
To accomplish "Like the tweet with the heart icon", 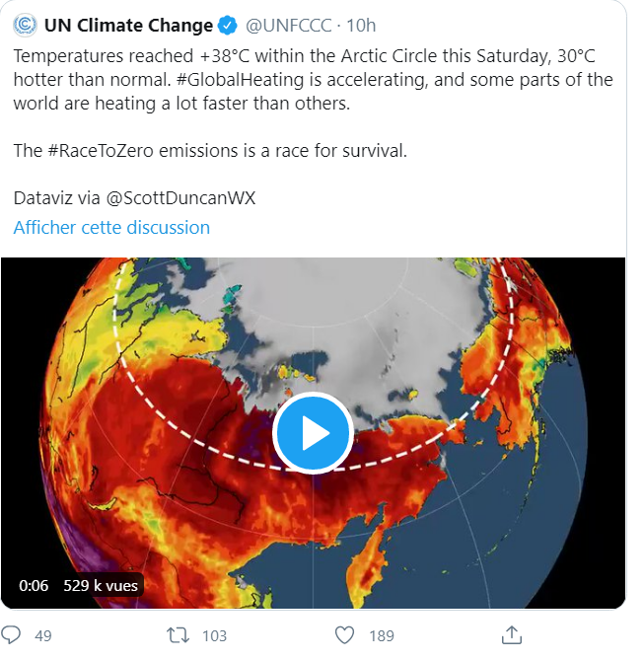I will (344, 634).
